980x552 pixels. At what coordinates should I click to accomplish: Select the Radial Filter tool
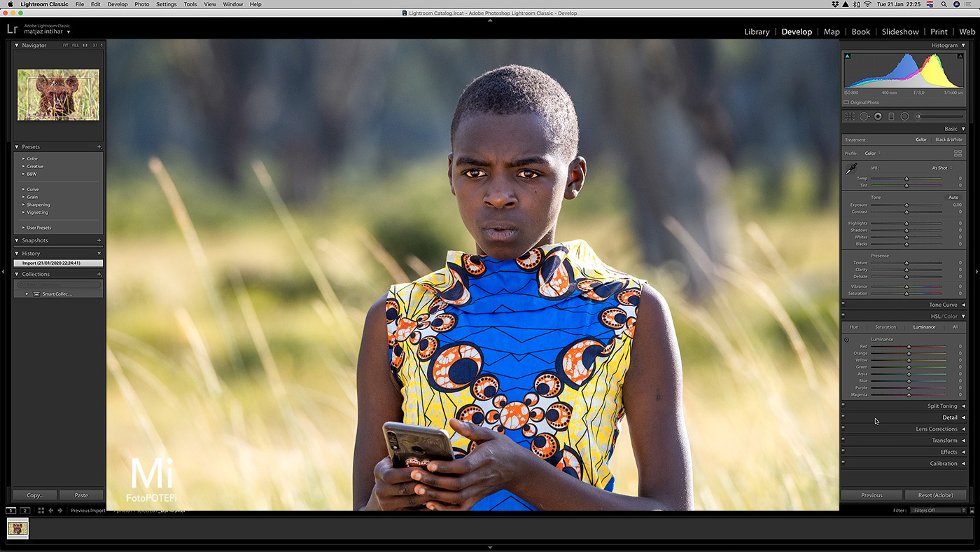(904, 116)
